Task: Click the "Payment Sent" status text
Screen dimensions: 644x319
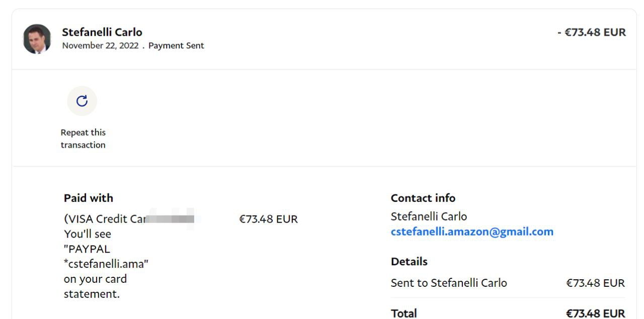Action: pyautogui.click(x=176, y=46)
